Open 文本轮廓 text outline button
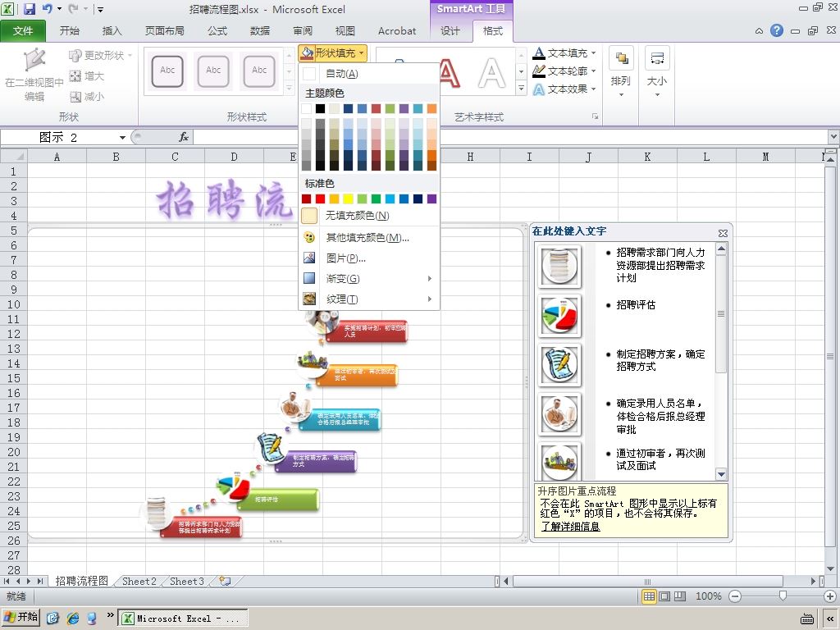Viewport: 840px width, 630px height. click(564, 71)
